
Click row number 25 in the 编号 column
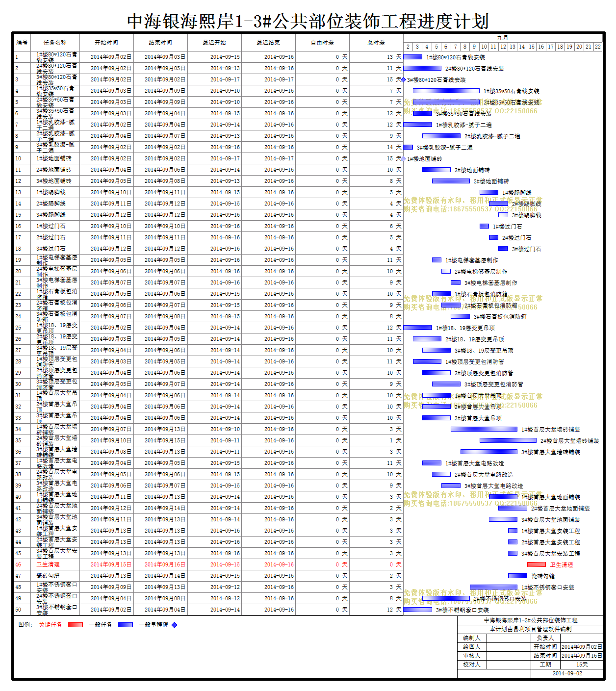pos(18,328)
